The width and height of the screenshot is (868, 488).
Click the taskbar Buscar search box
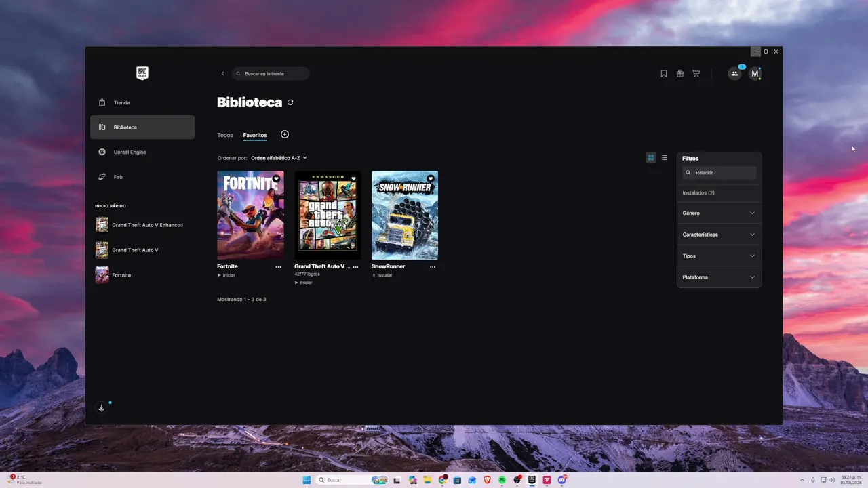[352, 480]
